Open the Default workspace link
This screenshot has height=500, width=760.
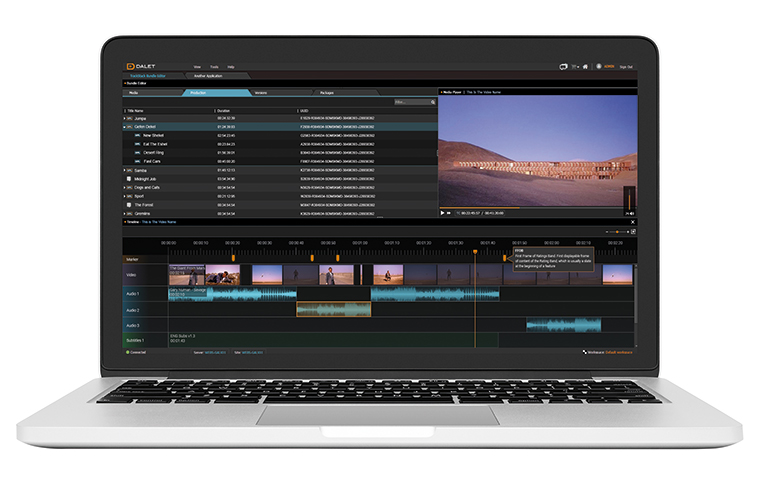pos(617,351)
